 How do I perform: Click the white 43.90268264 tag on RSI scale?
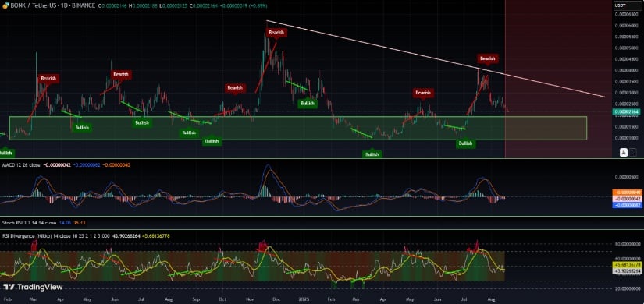click(627, 271)
